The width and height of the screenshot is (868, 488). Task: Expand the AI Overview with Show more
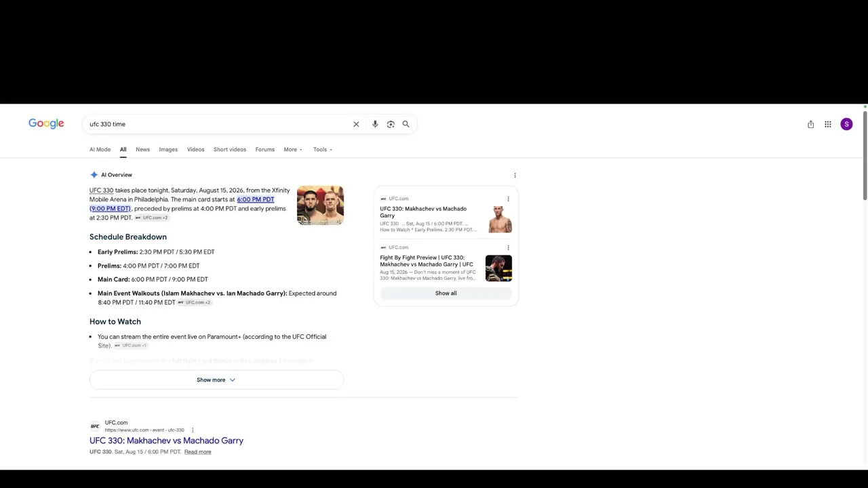216,380
